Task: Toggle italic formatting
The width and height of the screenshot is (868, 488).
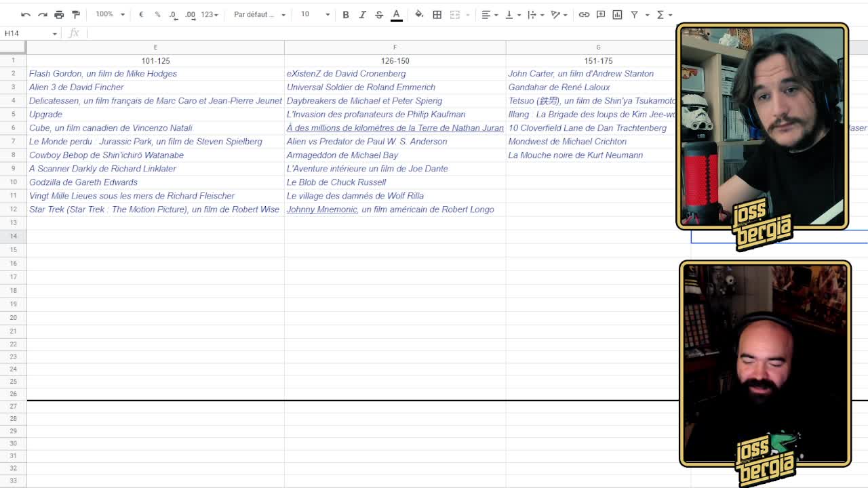Action: [x=363, y=14]
